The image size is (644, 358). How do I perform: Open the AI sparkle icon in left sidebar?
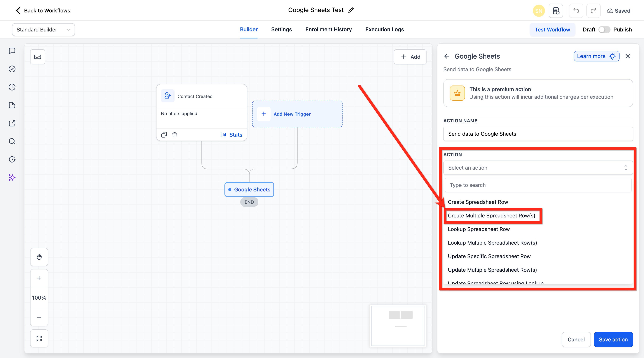[12, 177]
